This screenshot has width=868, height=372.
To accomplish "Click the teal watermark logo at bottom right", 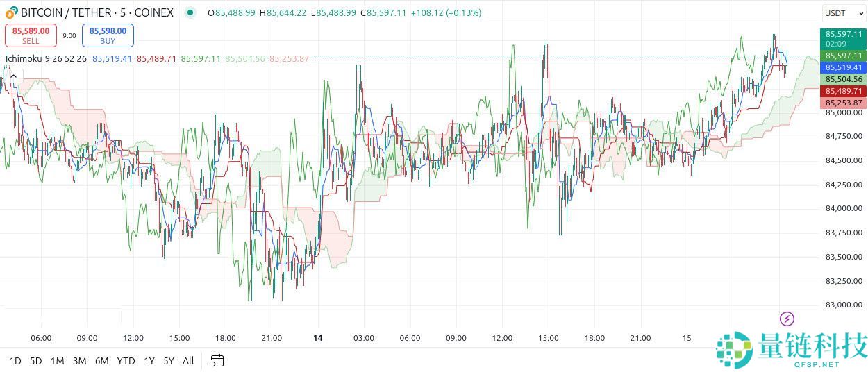I will coord(735,350).
